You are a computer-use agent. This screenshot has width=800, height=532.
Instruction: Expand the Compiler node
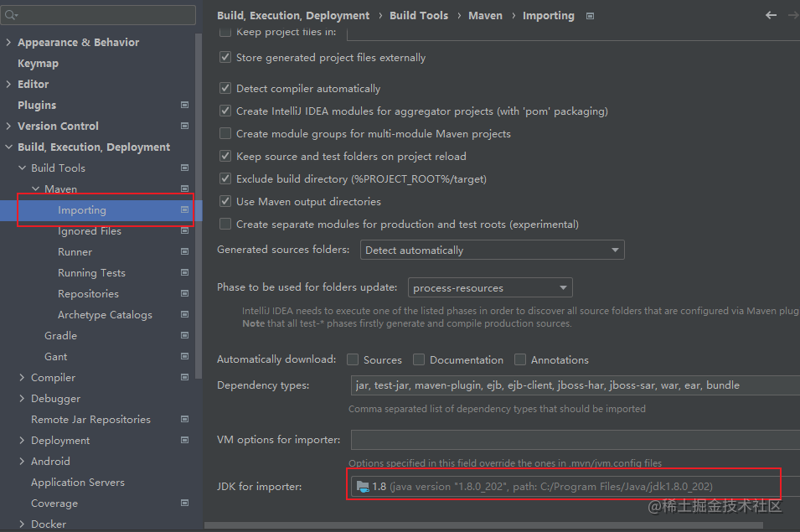pos(22,377)
